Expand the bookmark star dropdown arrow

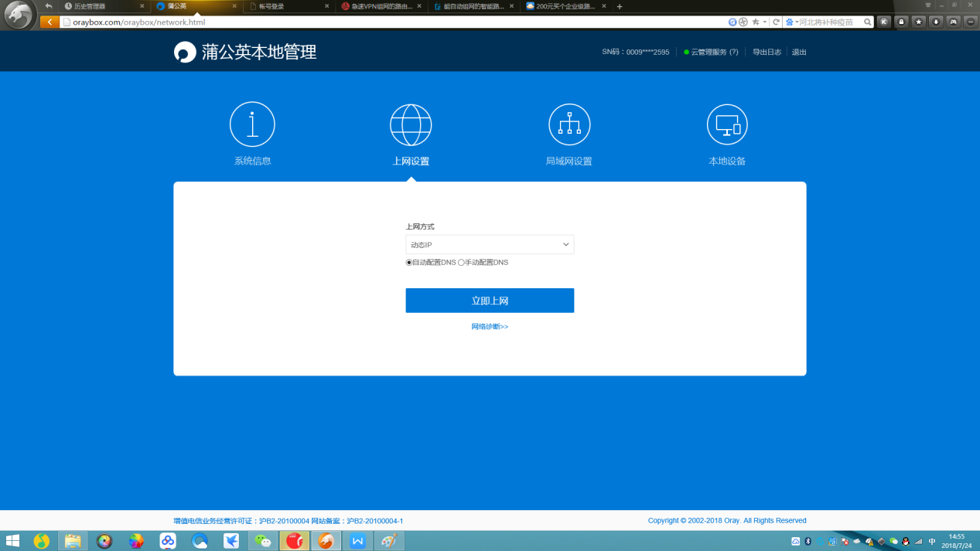(764, 22)
